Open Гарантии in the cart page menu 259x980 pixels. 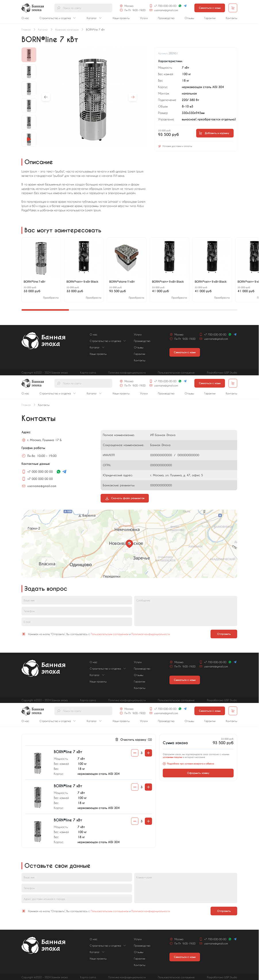210,721
